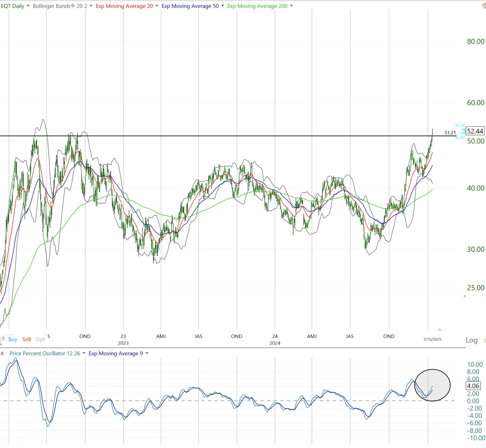
Task: Click the circled oscillator highlight annotation
Action: tap(432, 385)
